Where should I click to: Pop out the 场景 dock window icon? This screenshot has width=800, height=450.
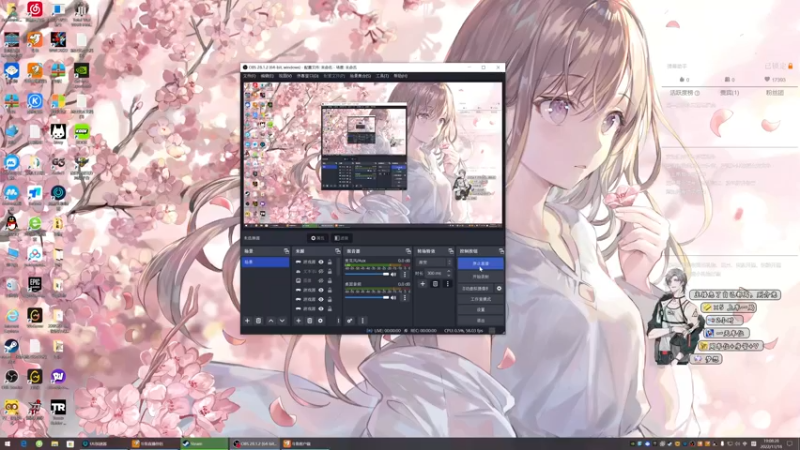(x=286, y=251)
